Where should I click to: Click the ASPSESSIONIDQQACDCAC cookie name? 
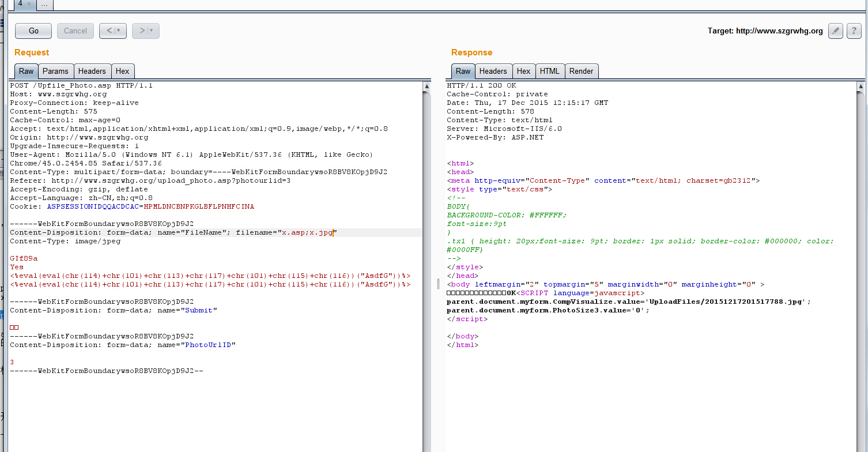point(93,206)
